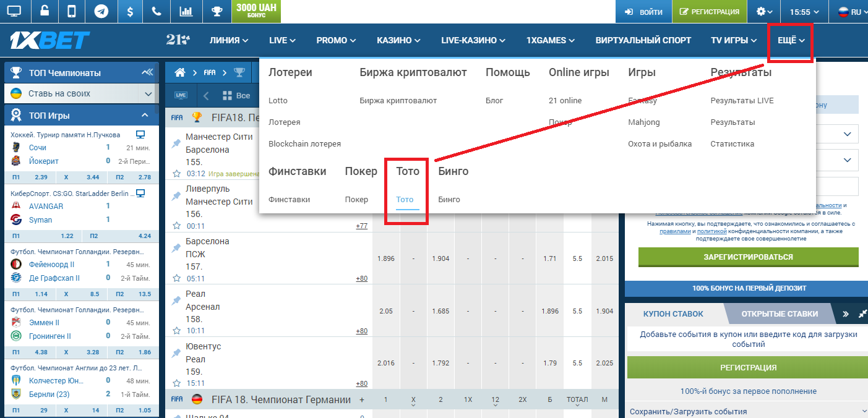Collapse the ТОП Игры section

145,115
